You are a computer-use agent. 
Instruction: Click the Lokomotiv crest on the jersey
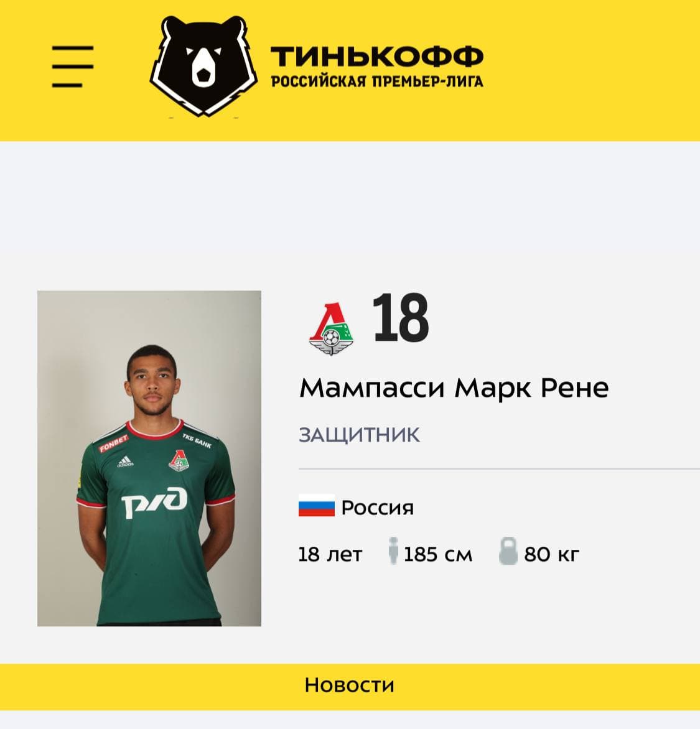pos(179,462)
